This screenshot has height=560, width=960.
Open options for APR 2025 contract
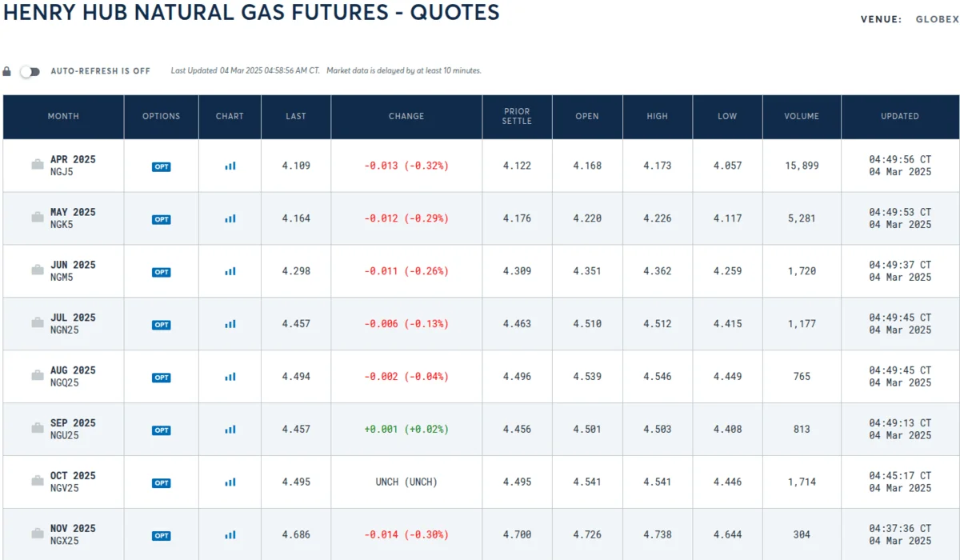pyautogui.click(x=162, y=166)
